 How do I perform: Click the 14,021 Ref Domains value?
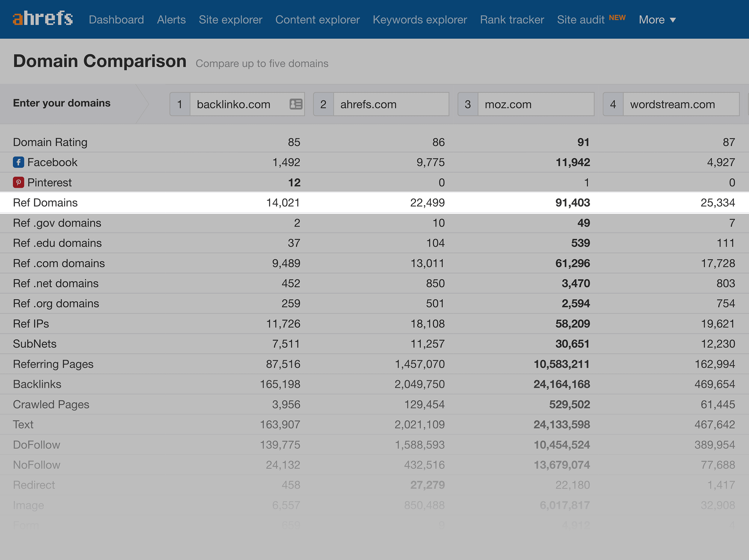coord(283,203)
